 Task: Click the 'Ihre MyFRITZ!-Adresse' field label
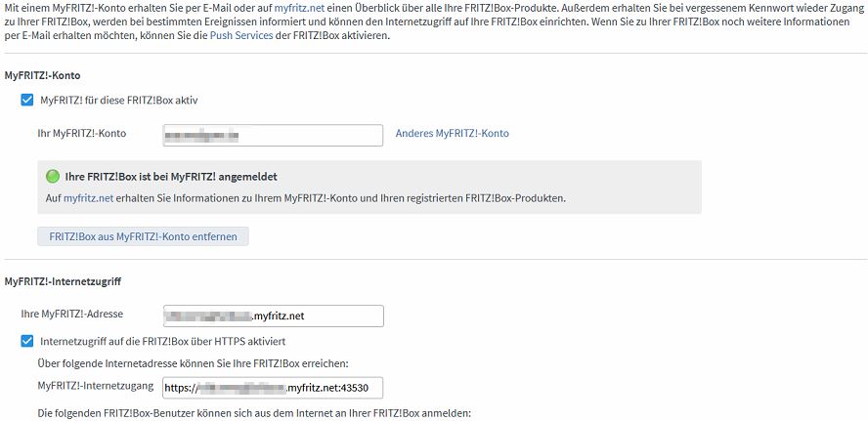72,314
